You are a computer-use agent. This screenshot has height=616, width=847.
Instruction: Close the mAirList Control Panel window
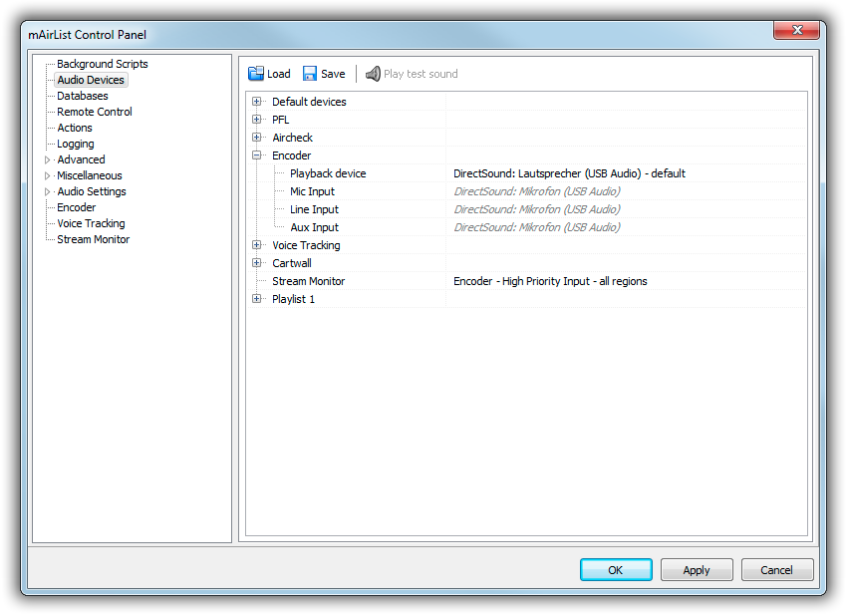(x=796, y=32)
